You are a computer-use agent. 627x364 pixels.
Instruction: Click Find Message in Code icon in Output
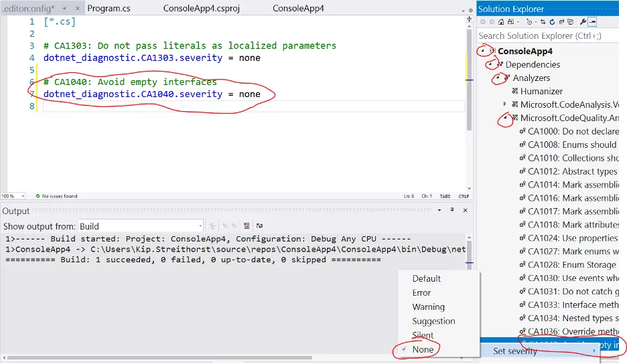click(x=213, y=226)
